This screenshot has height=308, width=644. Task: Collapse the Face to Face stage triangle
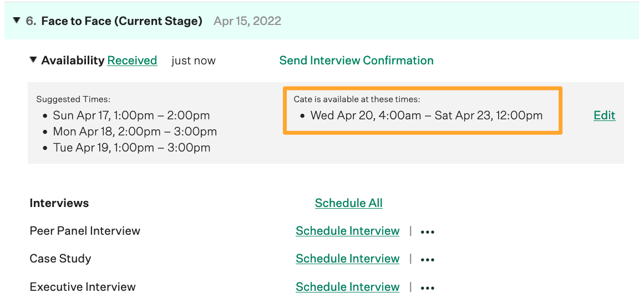point(16,21)
